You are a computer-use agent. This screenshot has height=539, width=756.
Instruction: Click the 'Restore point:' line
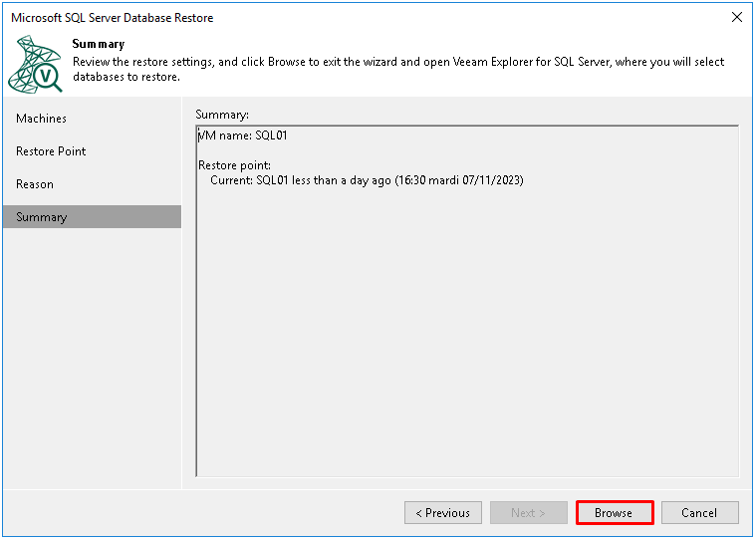coord(235,165)
